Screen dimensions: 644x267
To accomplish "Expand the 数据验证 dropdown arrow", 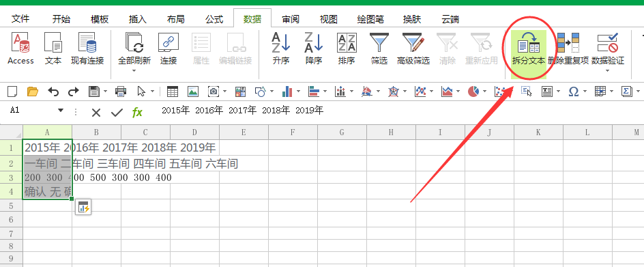I will coord(608,71).
